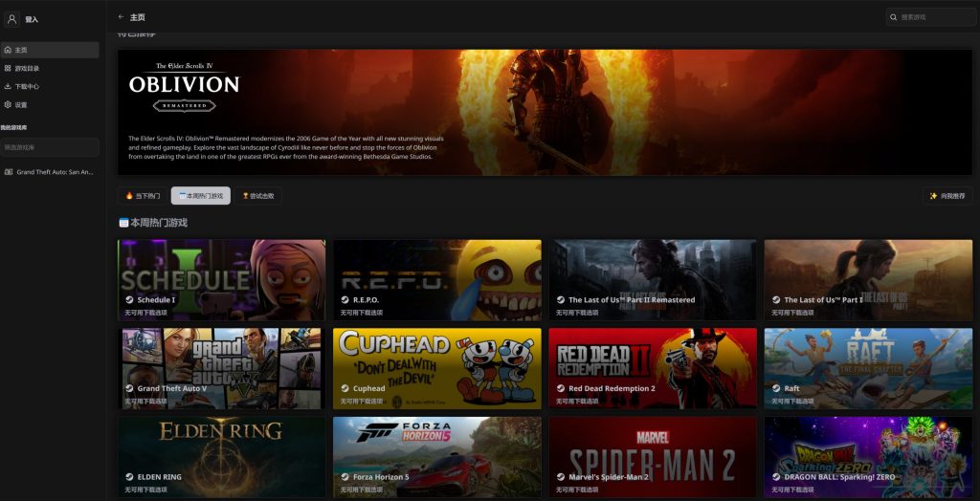980x501 pixels.
Task: Open settings (设置) in the sidebar
Action: click(x=50, y=105)
